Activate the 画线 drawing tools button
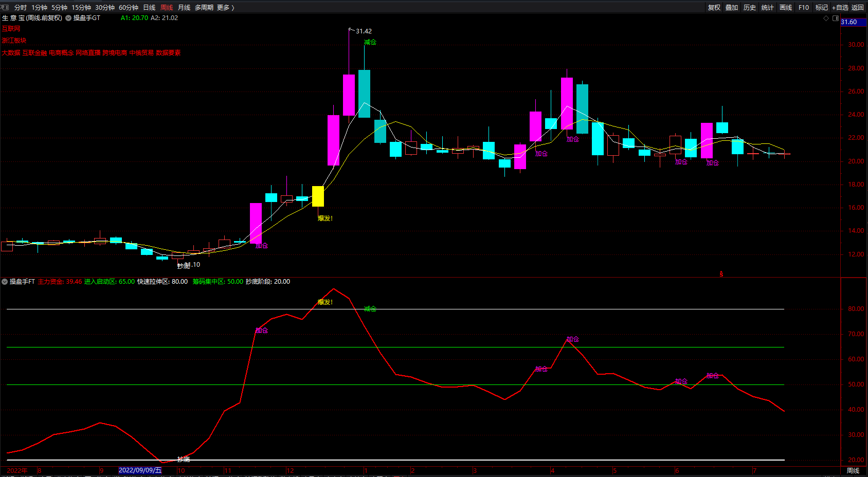Screen dimensions: 868x477 coord(786,8)
